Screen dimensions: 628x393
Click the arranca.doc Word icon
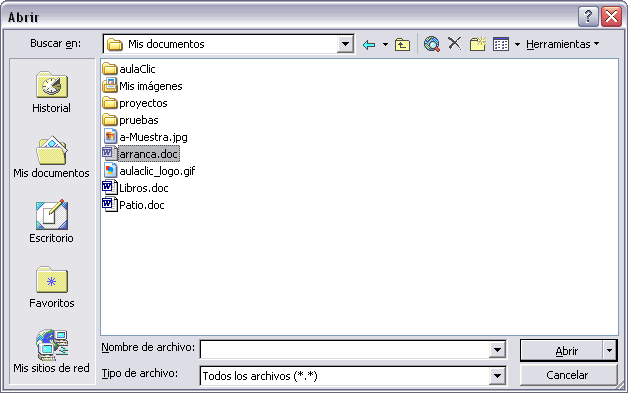tap(110, 154)
